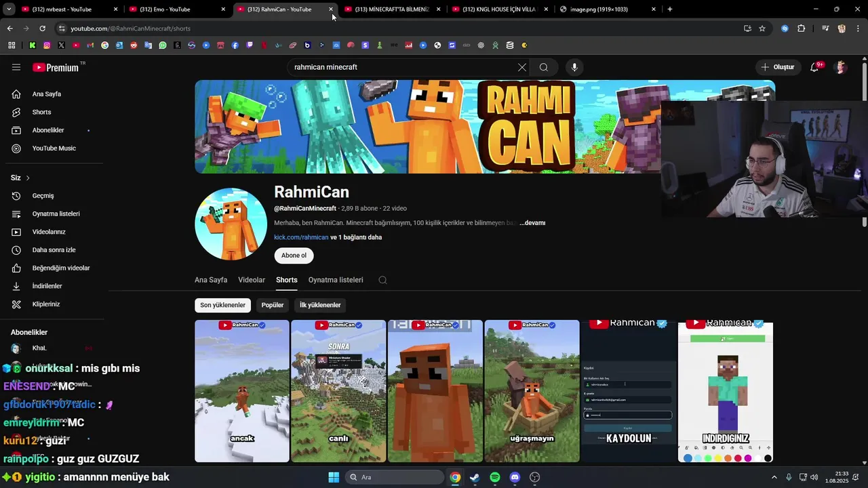The height and width of the screenshot is (488, 868).
Task: Run the search with the magnifier button
Action: click(544, 67)
